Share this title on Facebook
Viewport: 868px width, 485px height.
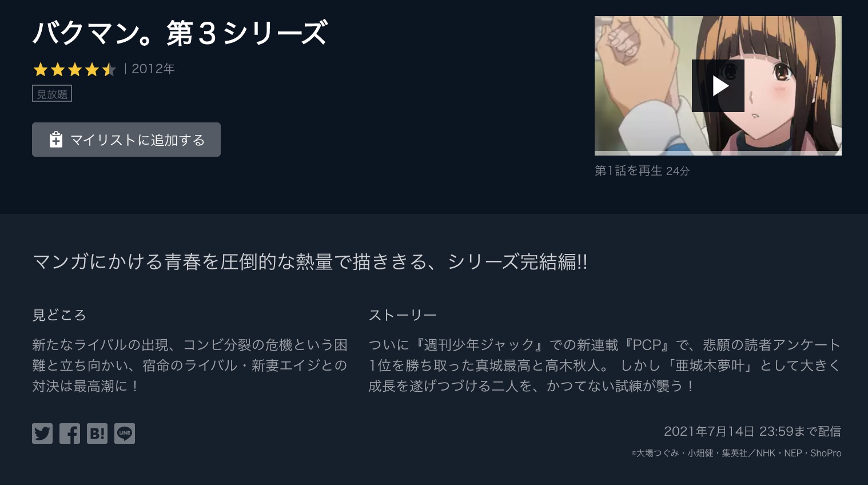click(x=70, y=434)
